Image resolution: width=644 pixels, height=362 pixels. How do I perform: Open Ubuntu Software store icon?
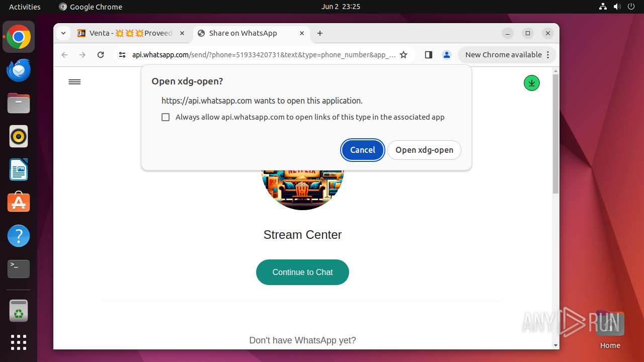19,203
